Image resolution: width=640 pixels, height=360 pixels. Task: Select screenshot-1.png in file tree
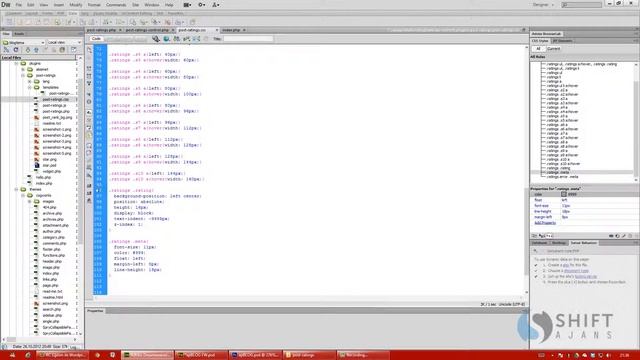coord(57,129)
